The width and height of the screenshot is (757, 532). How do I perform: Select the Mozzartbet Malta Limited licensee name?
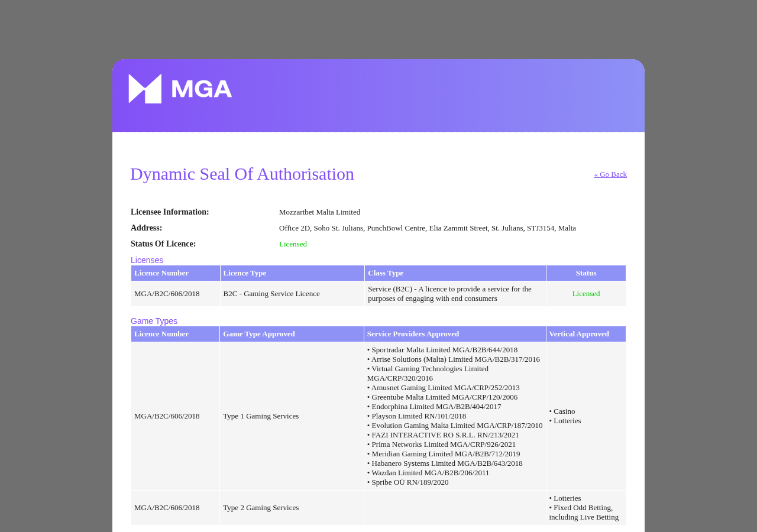pos(319,212)
